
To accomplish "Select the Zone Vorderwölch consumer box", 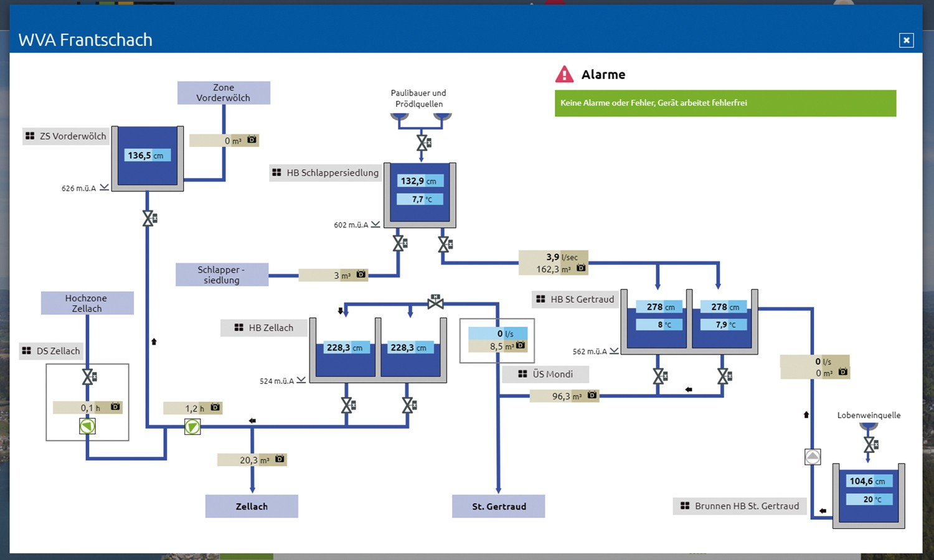I will point(224,93).
